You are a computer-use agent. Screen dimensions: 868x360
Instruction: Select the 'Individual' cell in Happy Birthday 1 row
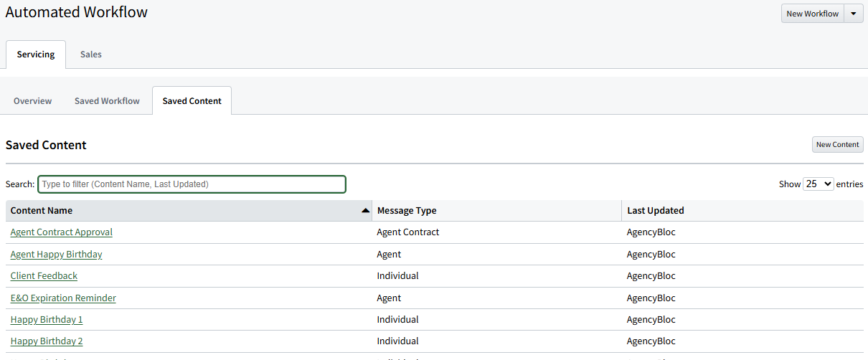point(397,320)
